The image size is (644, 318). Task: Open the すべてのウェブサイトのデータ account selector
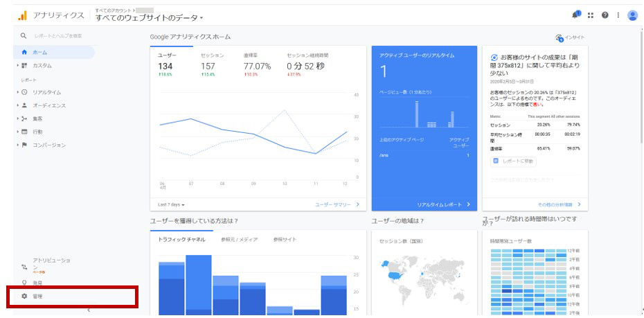[x=150, y=17]
